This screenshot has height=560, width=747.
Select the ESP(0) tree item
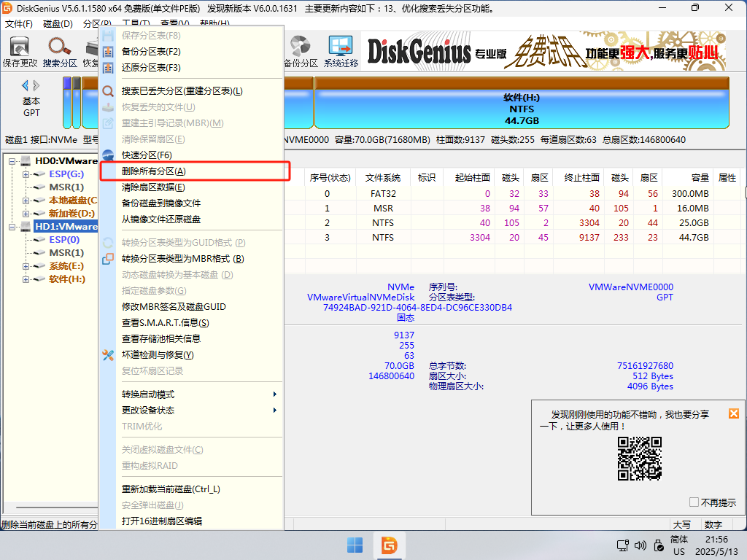pyautogui.click(x=64, y=239)
